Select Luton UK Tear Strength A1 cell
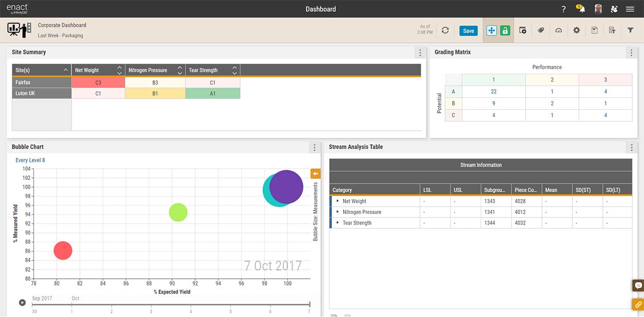 [213, 93]
